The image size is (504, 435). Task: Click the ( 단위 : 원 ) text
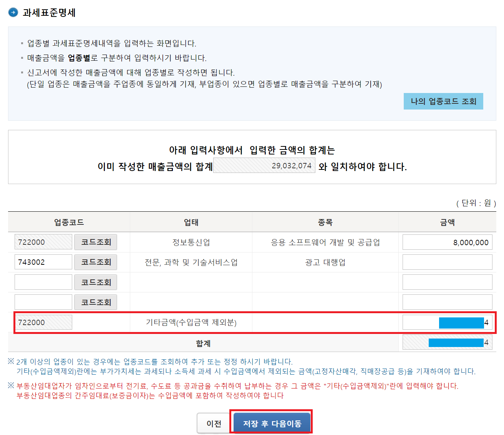(x=476, y=203)
